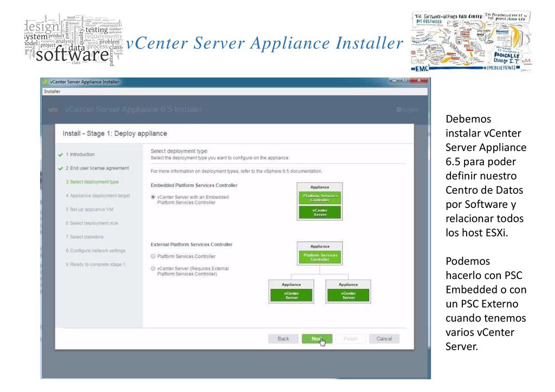Click the paragraph starting 'Debemos instalar vCenter'
Screen dimensions: 555x392
pyautogui.click(x=486, y=175)
